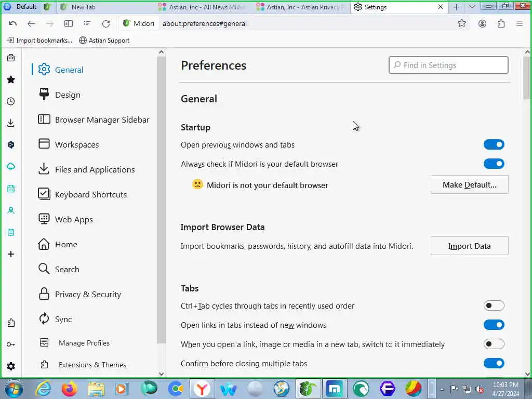
Task: Click the reload page icon
Action: (106, 23)
